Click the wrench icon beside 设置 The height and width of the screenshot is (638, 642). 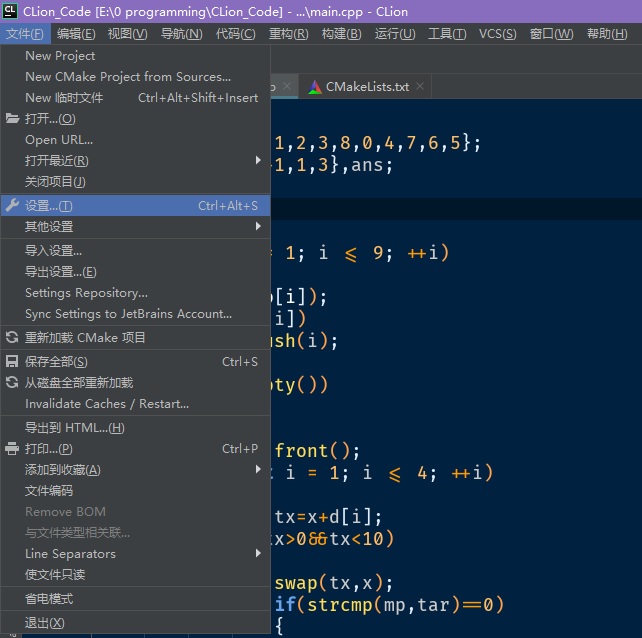(12, 205)
